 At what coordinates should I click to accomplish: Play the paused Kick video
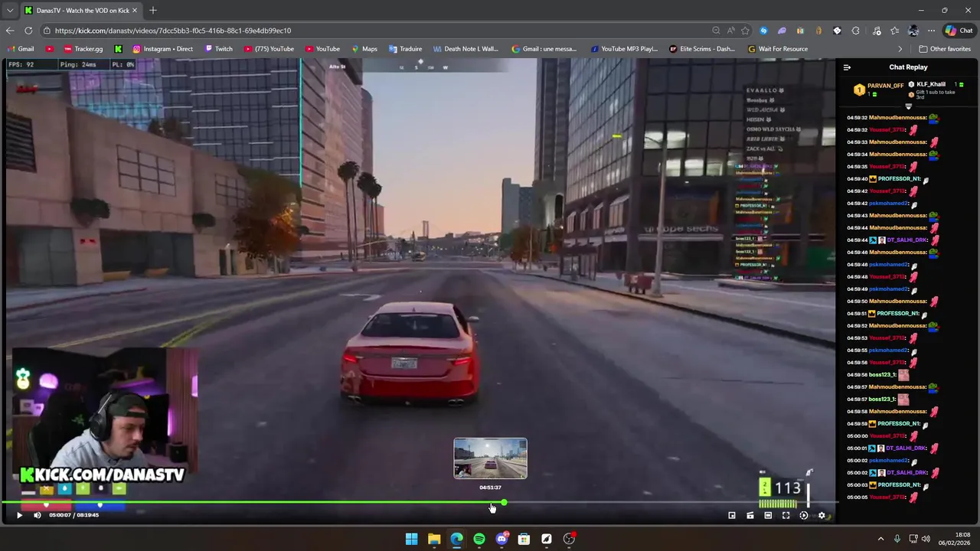click(19, 515)
